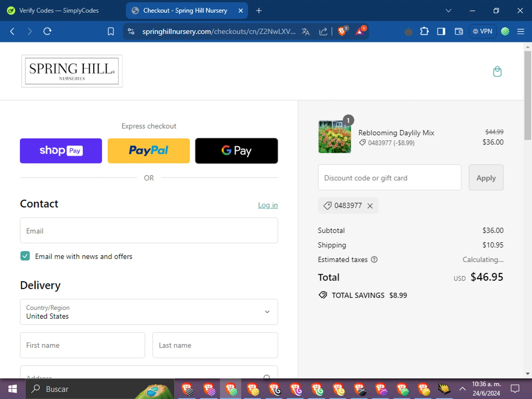Open the Windows Start menu

coord(12,389)
